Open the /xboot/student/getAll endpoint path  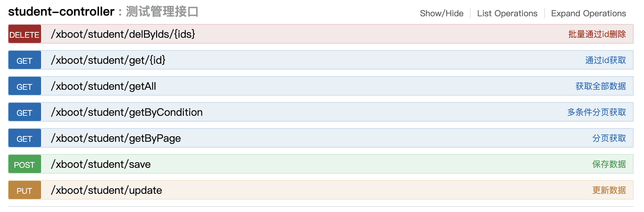tap(103, 86)
